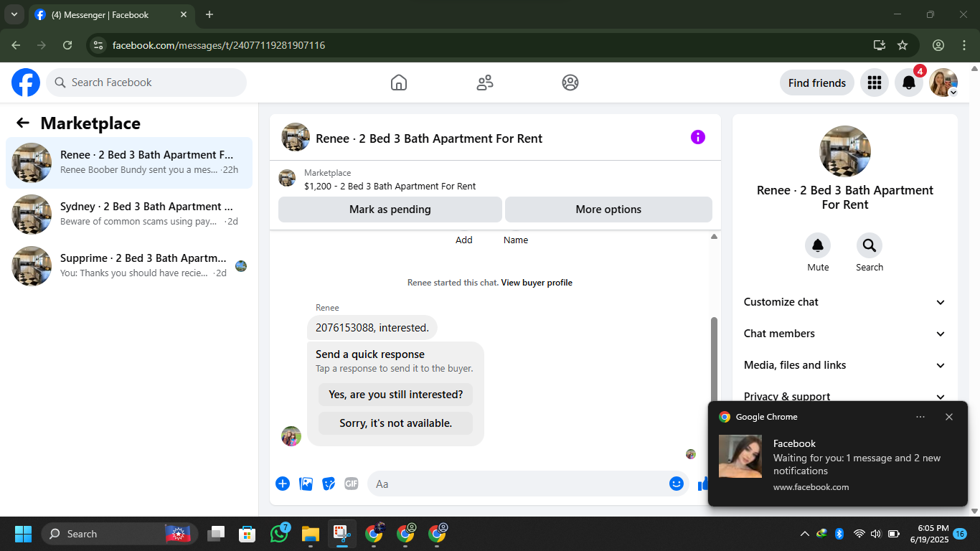
Task: Click the More options button
Action: click(x=608, y=209)
